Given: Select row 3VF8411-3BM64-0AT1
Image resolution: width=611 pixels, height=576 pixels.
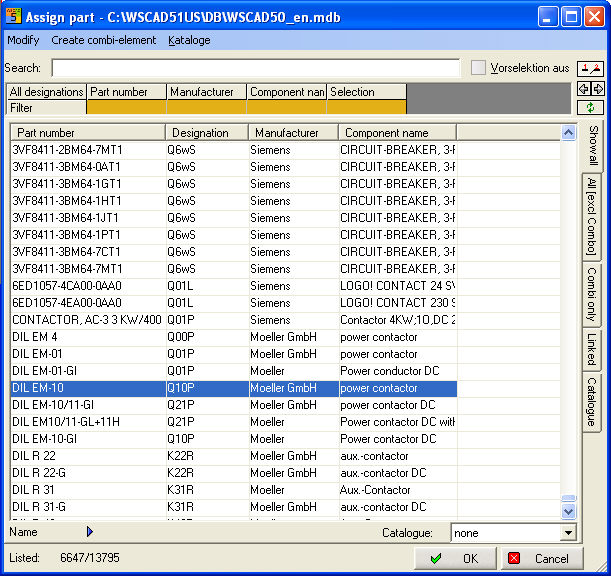Looking at the screenshot, I should pos(234,167).
